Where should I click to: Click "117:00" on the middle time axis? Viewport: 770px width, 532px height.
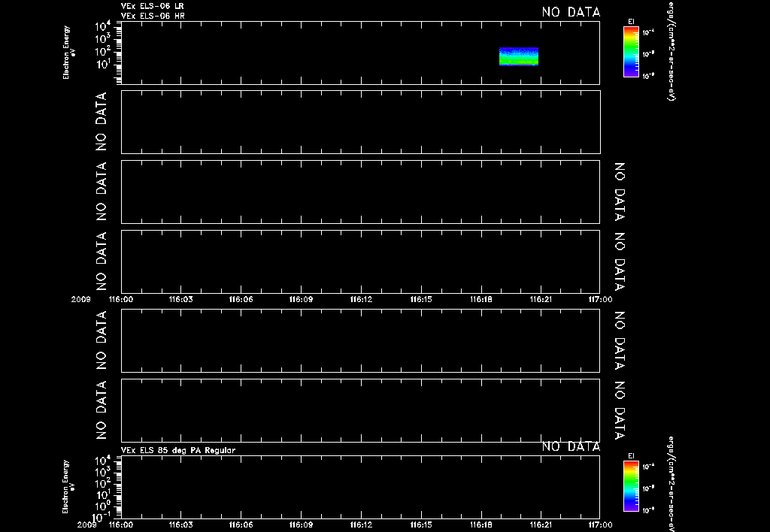click(x=600, y=299)
